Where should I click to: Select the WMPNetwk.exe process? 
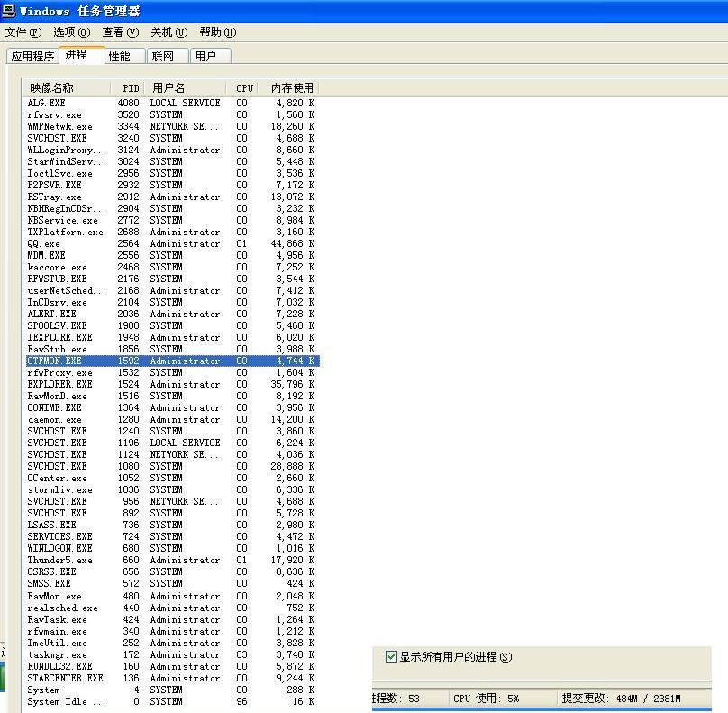(172, 126)
